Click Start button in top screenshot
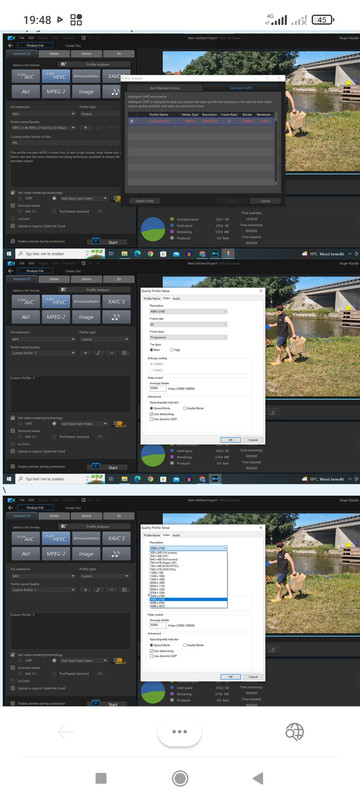 (107, 242)
